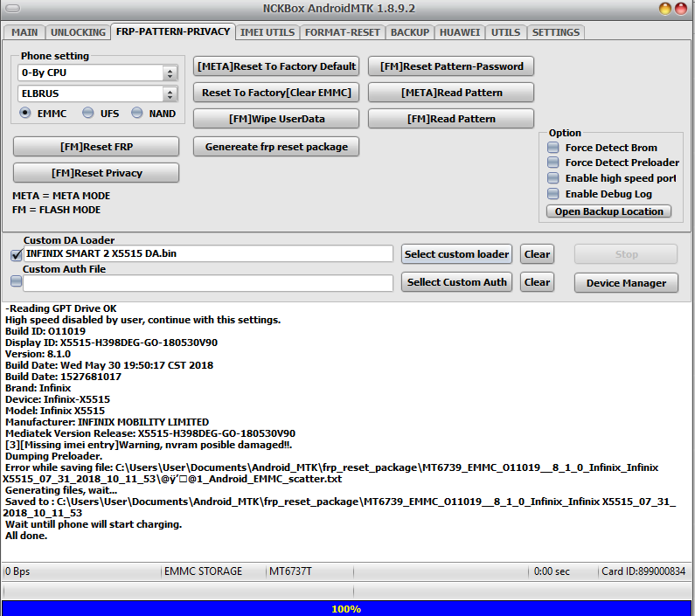
Task: Toggle Enable high speed port
Action: [x=553, y=178]
